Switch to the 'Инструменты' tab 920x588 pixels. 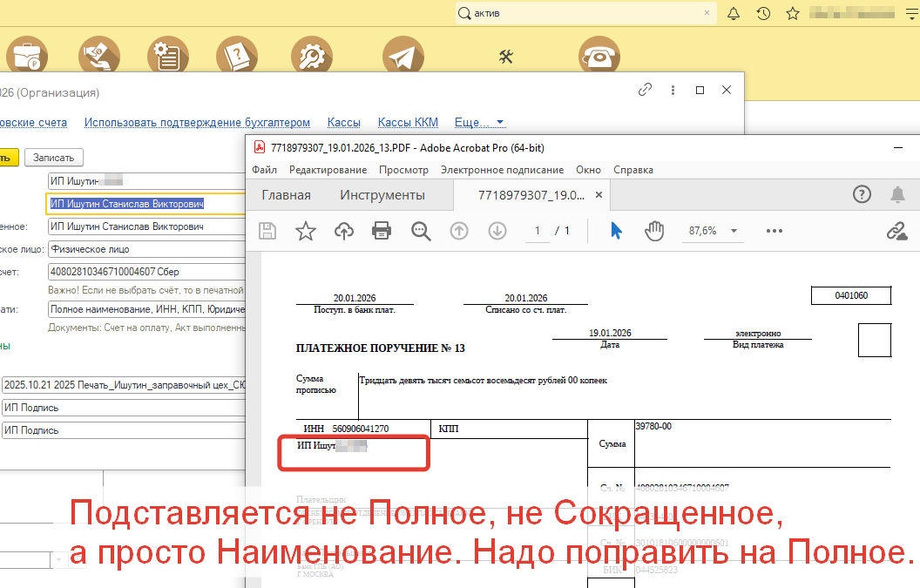382,195
